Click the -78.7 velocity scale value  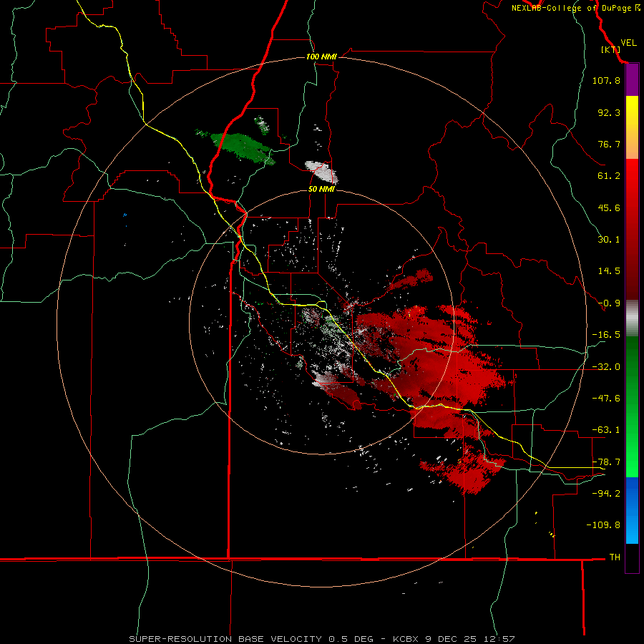[x=606, y=462]
